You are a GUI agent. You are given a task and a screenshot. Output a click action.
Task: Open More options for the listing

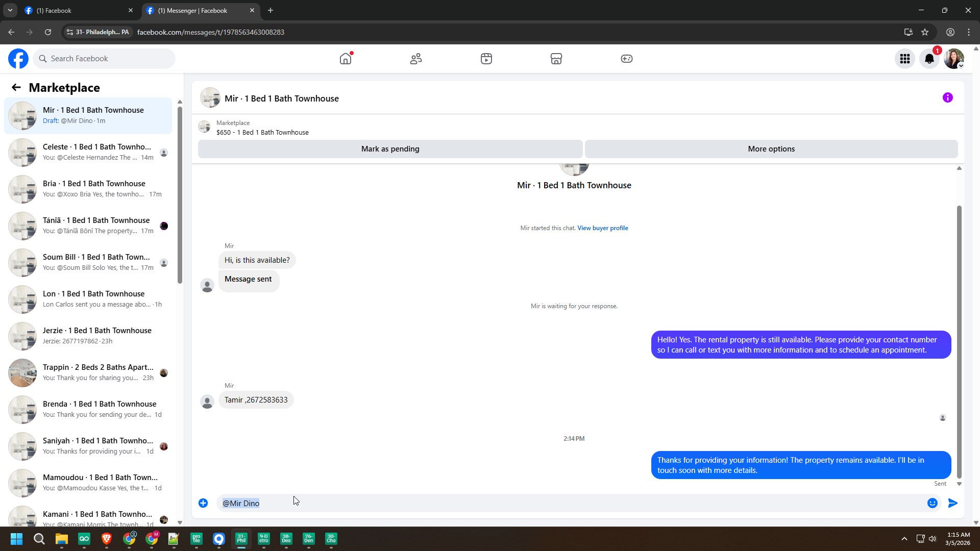771,149
